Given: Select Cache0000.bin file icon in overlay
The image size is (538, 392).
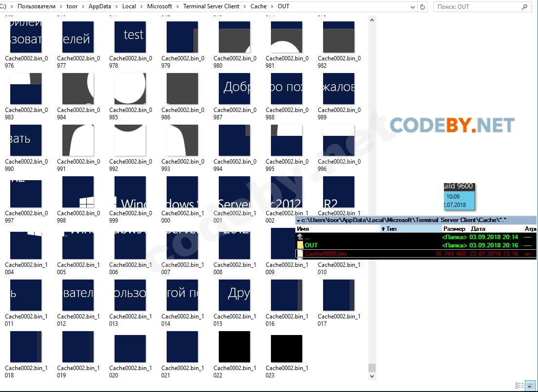Looking at the screenshot, I should (300, 254).
